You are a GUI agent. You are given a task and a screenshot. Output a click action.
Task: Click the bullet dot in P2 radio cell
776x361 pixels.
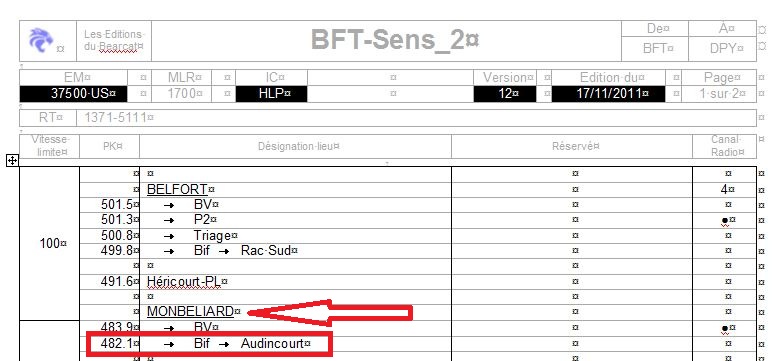725,221
